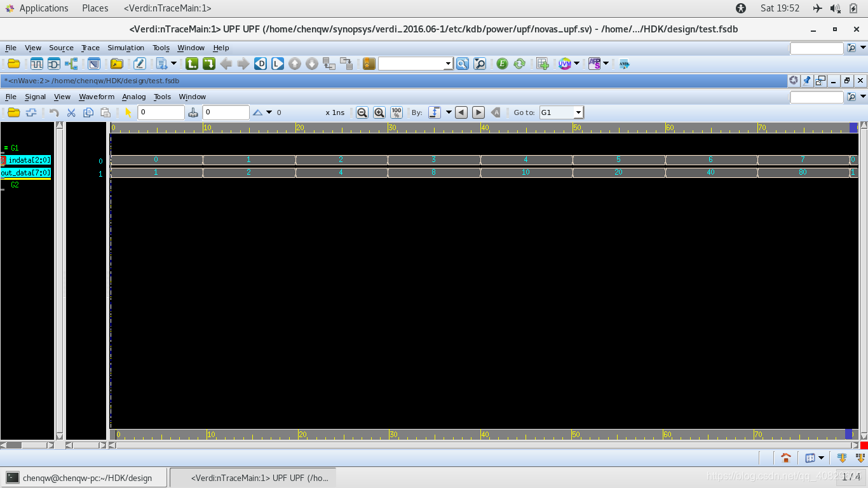868x488 pixels.
Task: Click the UVM icon in nTrace toolbar
Action: [564, 64]
